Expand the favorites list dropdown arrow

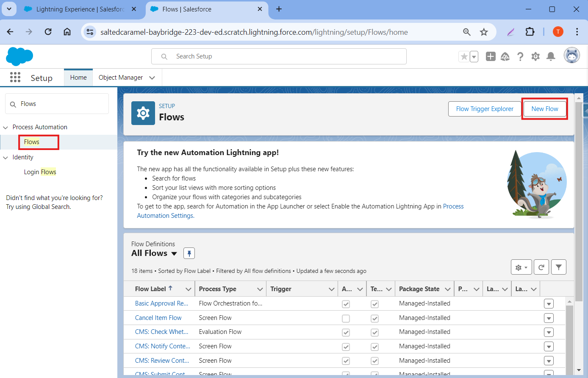474,56
